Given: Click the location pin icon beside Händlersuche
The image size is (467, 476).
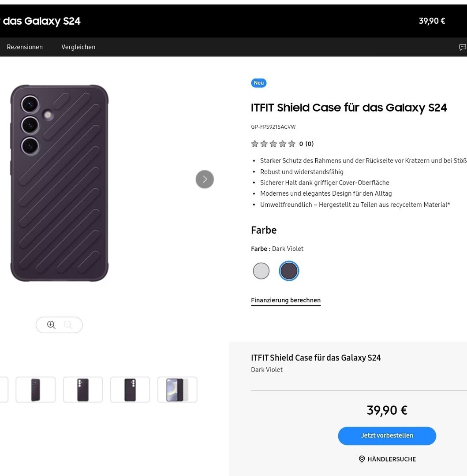Looking at the screenshot, I should pos(362,459).
